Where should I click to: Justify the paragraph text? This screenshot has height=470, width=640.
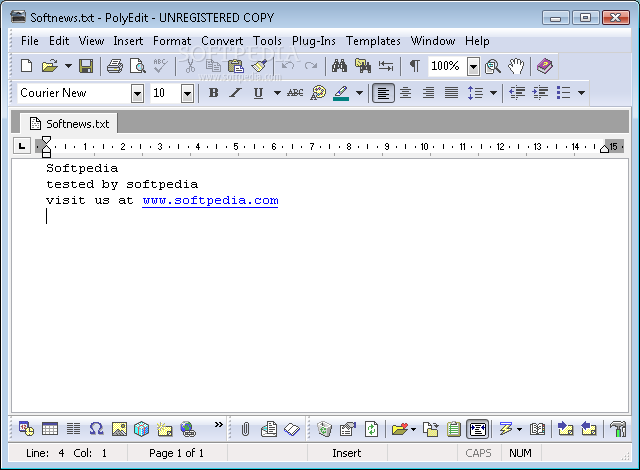[451, 93]
